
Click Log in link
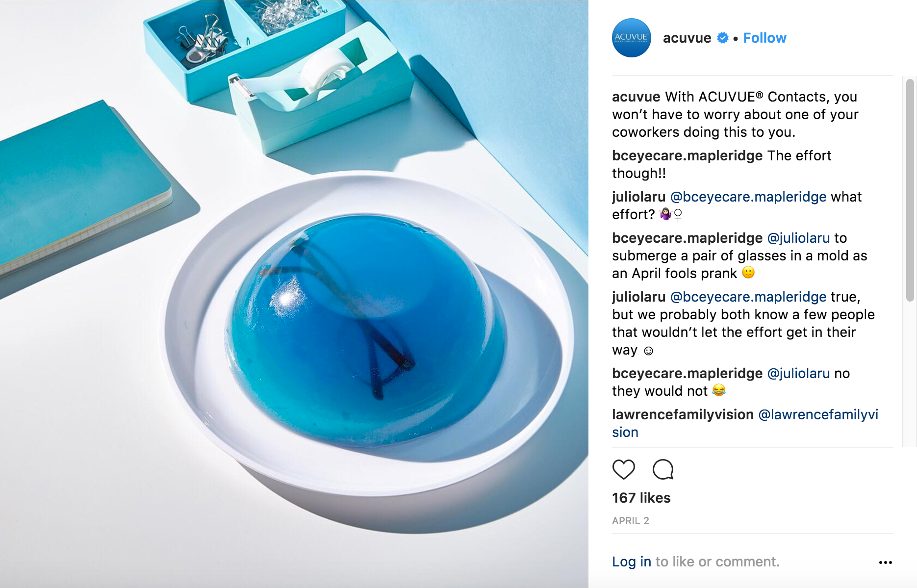tap(632, 562)
